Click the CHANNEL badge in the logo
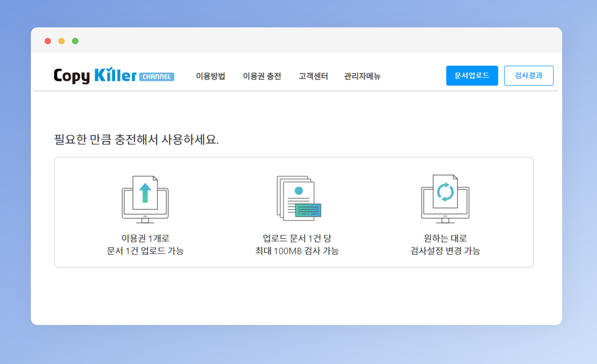Viewport: 597px width, 364px height. [156, 77]
